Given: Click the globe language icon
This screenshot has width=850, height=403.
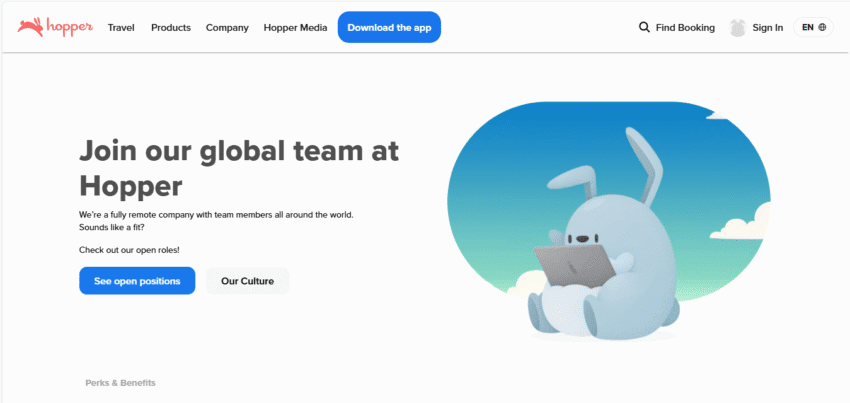Looking at the screenshot, I should [x=822, y=27].
